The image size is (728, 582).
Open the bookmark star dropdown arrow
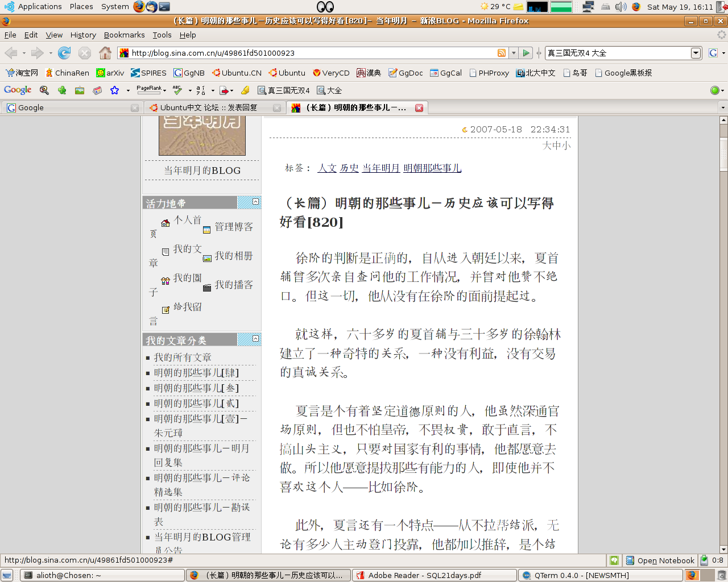click(128, 90)
